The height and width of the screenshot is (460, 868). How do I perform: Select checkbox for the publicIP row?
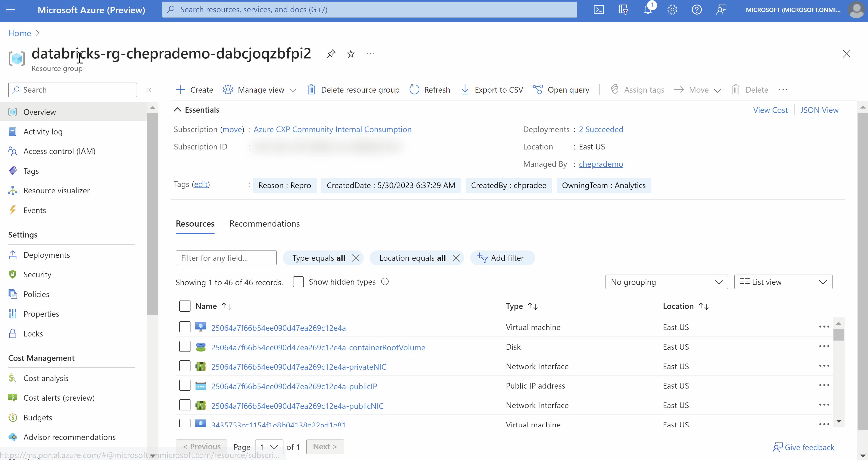185,385
